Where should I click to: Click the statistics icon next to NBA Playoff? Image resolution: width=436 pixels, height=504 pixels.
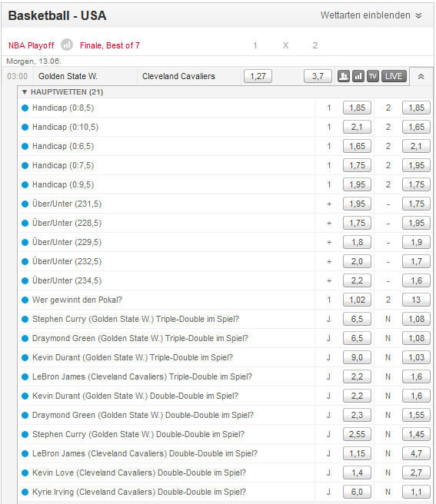(67, 45)
